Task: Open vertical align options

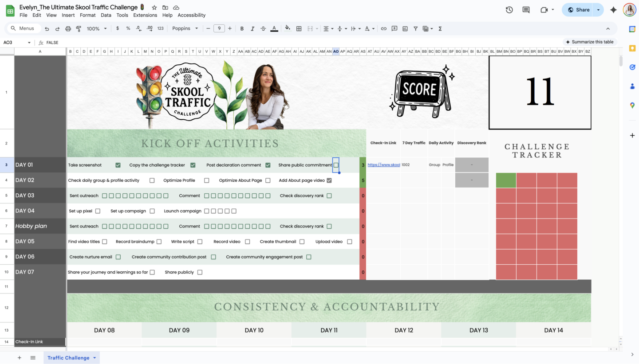Action: pyautogui.click(x=342, y=28)
